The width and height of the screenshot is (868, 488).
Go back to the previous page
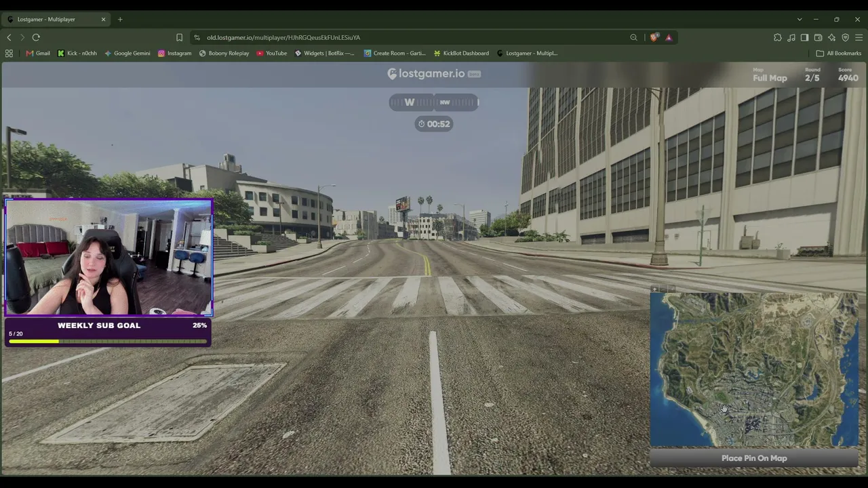9,37
